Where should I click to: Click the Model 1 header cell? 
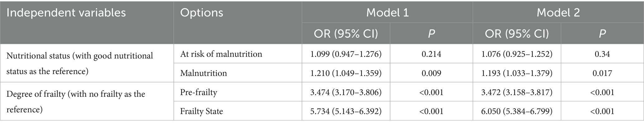tap(387, 13)
